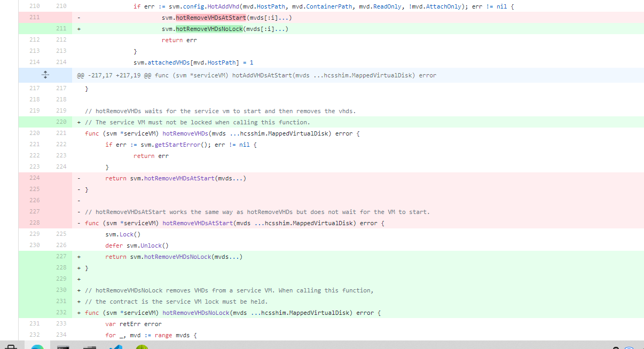Select added line number 220

coord(61,122)
